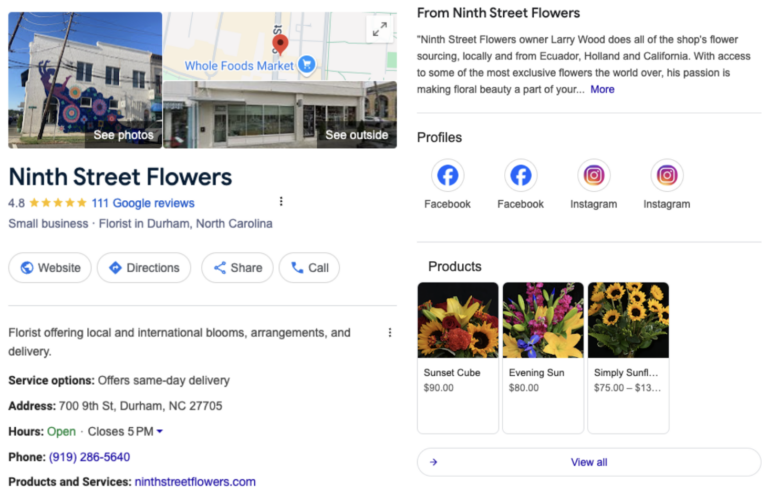Open the three-dot menu beside Google reviews
This screenshot has width=768, height=494.
pyautogui.click(x=281, y=201)
